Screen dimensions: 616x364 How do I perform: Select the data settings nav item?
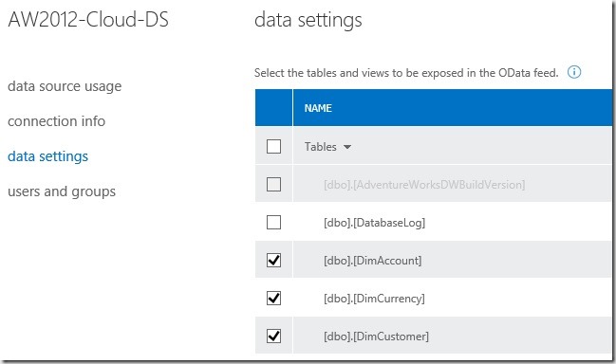click(x=47, y=156)
